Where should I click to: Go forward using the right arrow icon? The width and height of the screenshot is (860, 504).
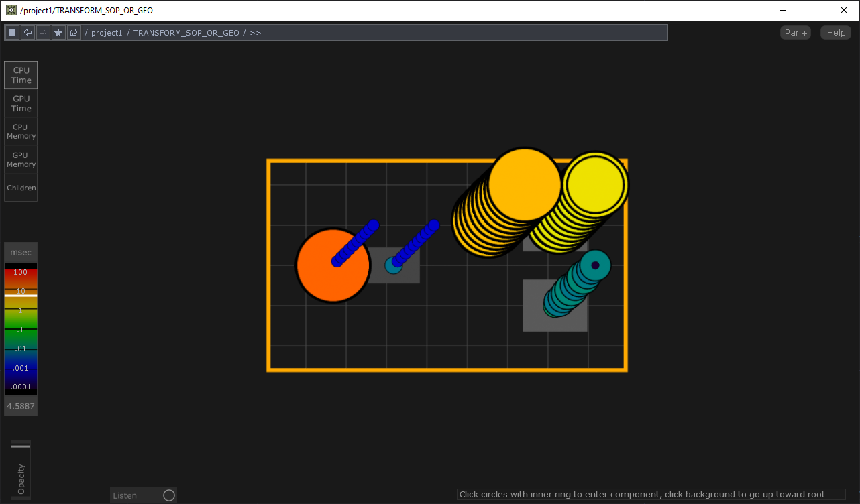(x=43, y=32)
